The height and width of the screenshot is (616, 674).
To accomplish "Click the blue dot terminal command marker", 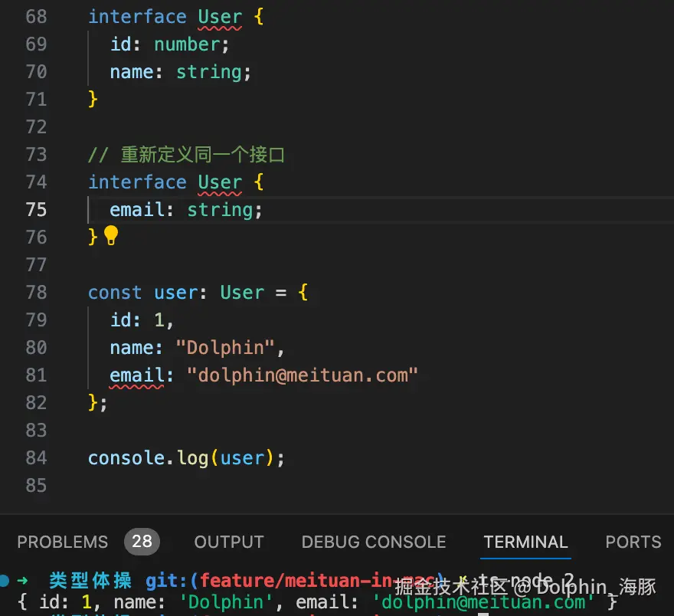I will tap(5, 581).
